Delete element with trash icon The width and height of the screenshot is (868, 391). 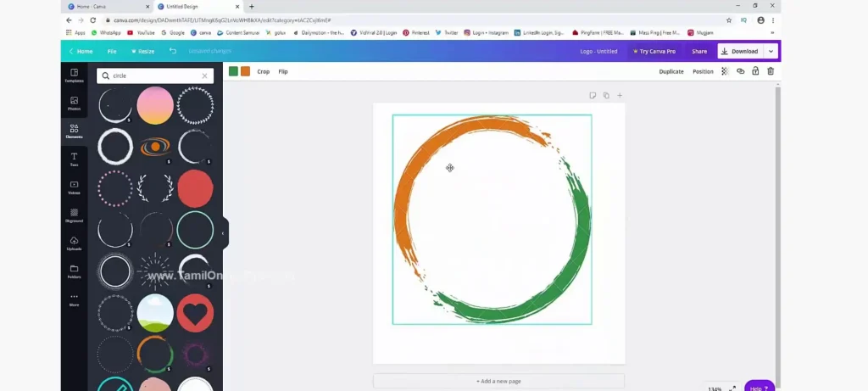(x=771, y=71)
